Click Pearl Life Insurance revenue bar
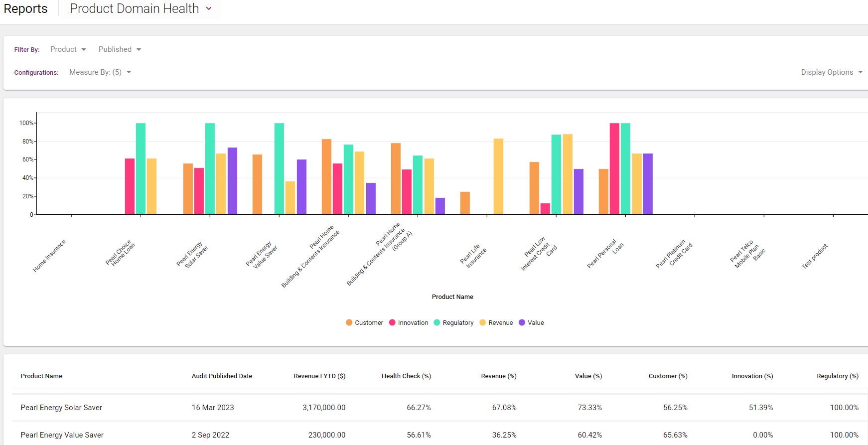 [x=498, y=176]
